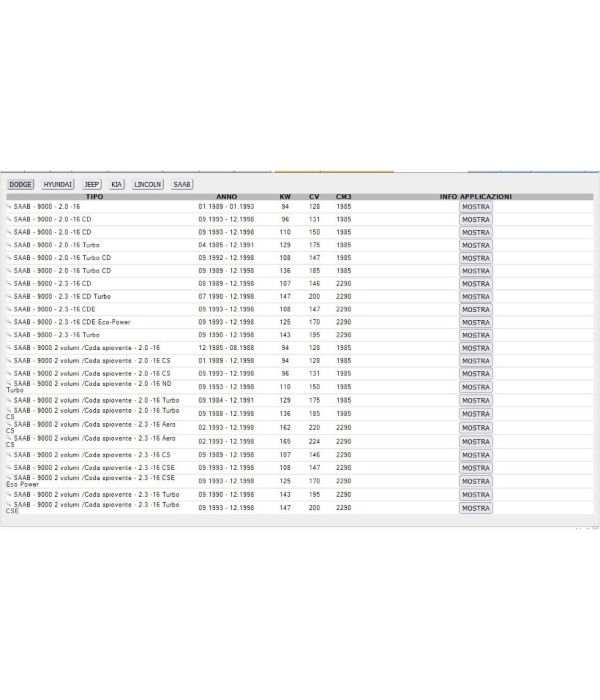
Task: Show applications for 2.0 -16 Turbo 04.1985 row
Action: point(476,245)
